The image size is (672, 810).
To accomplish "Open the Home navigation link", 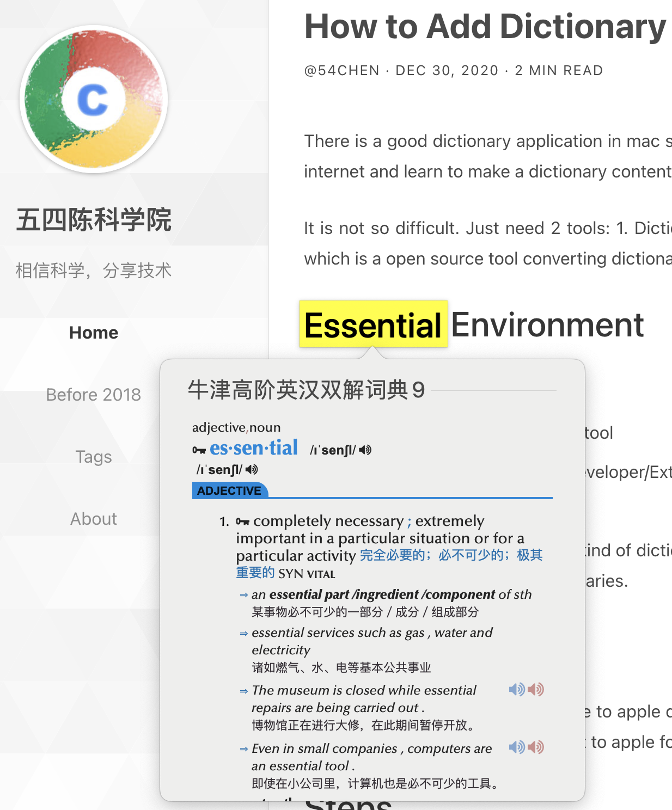I will (94, 333).
